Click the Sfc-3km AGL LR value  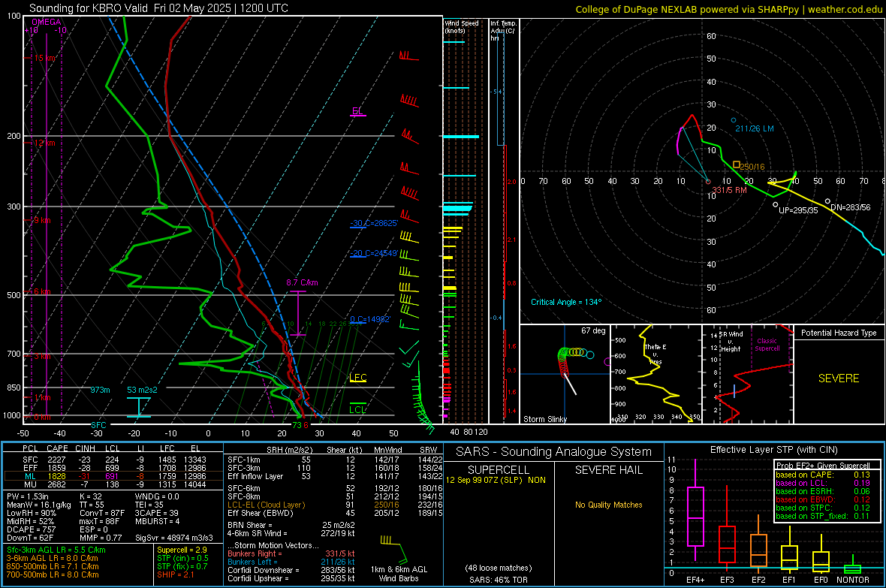pyautogui.click(x=56, y=550)
